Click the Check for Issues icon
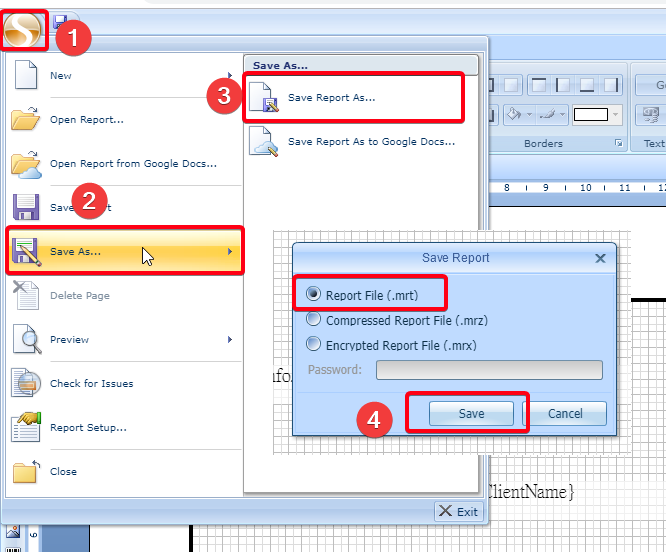 click(x=25, y=383)
